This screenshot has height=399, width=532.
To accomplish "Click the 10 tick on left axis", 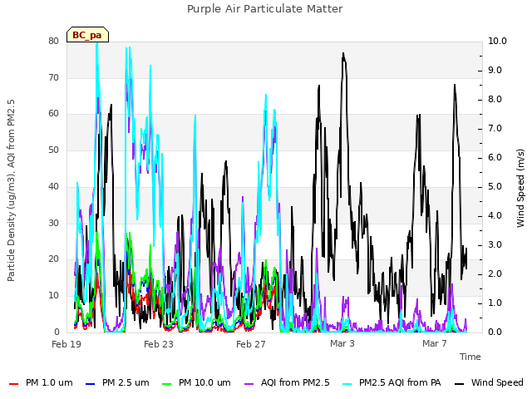I will coord(53,295).
